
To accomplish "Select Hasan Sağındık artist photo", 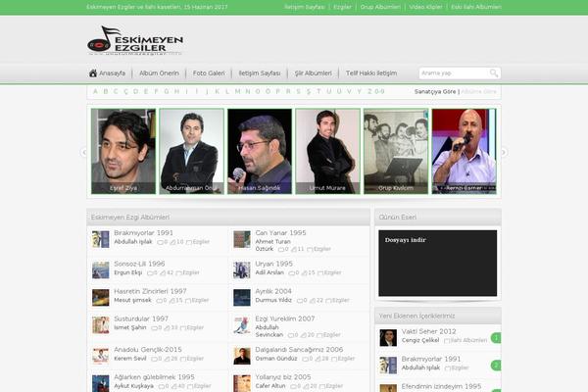I will (260, 151).
